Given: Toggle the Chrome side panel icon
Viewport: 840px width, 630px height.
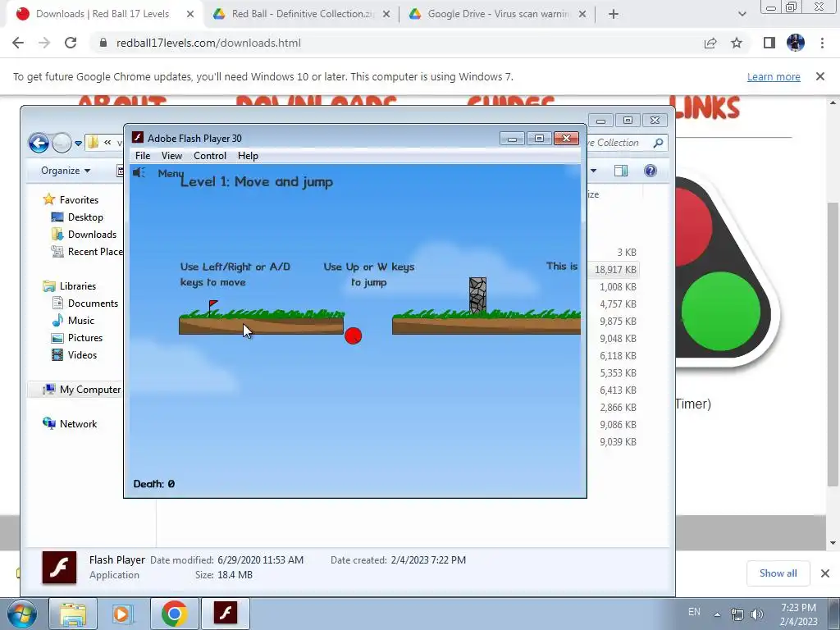Looking at the screenshot, I should coord(769,43).
